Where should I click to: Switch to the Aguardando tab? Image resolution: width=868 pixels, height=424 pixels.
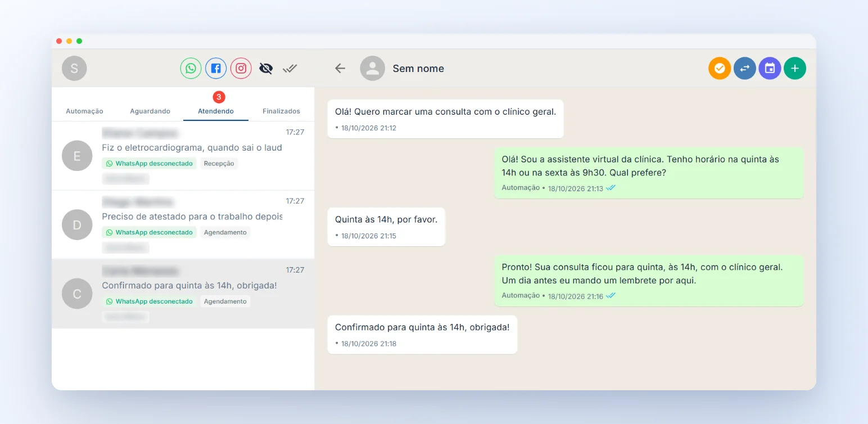(150, 111)
